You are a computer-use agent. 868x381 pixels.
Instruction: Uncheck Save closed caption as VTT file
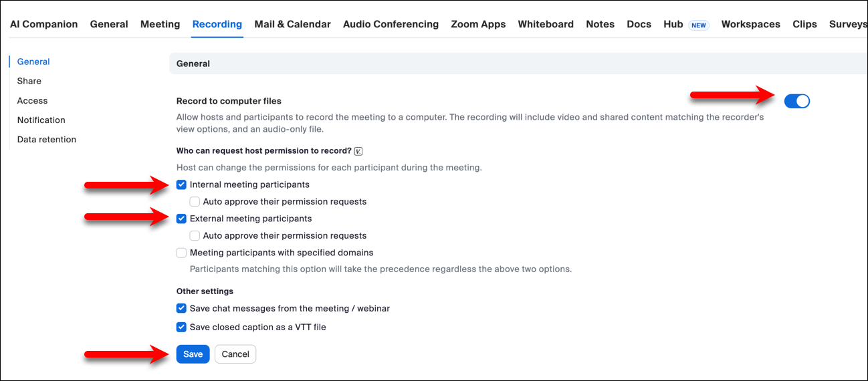181,327
